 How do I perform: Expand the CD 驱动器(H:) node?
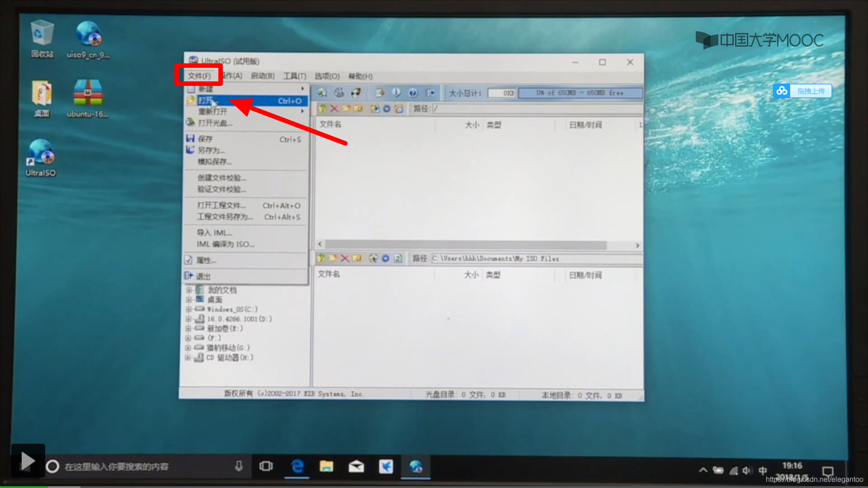coord(188,357)
